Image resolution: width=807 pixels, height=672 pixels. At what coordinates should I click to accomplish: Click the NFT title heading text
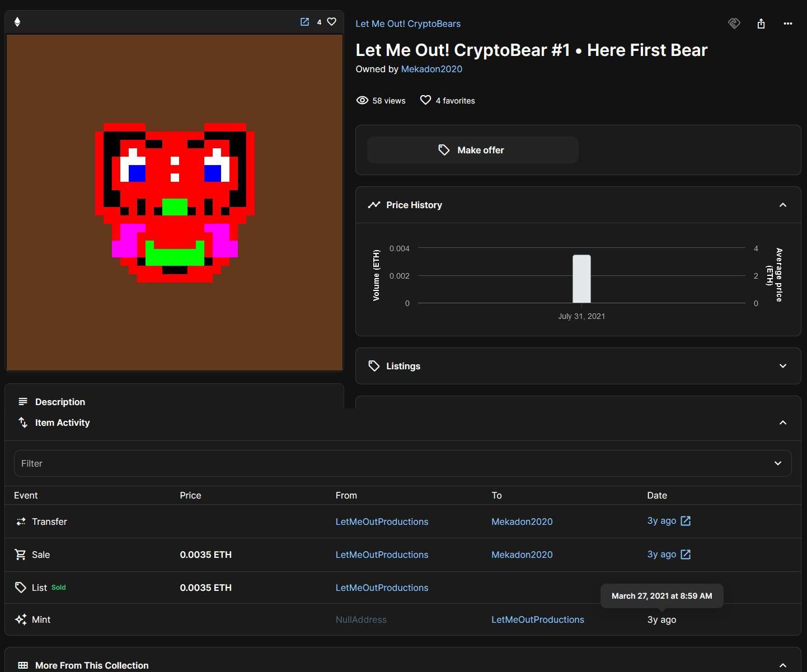click(531, 50)
